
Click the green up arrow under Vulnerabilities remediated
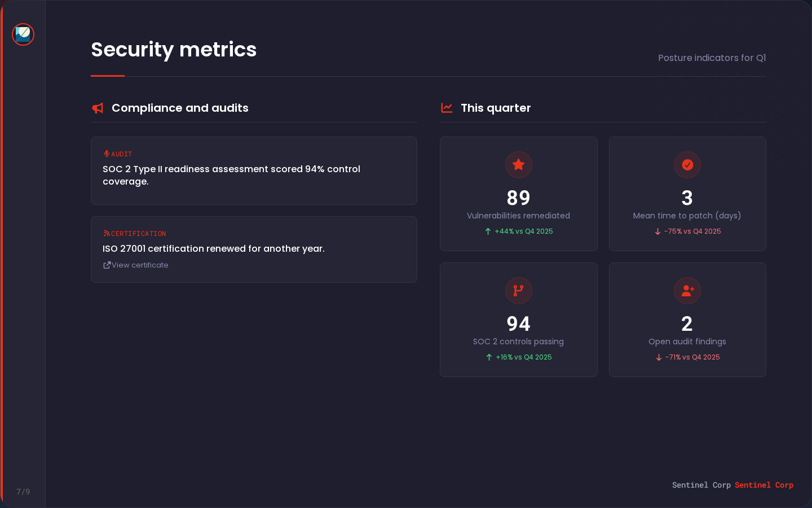[488, 231]
